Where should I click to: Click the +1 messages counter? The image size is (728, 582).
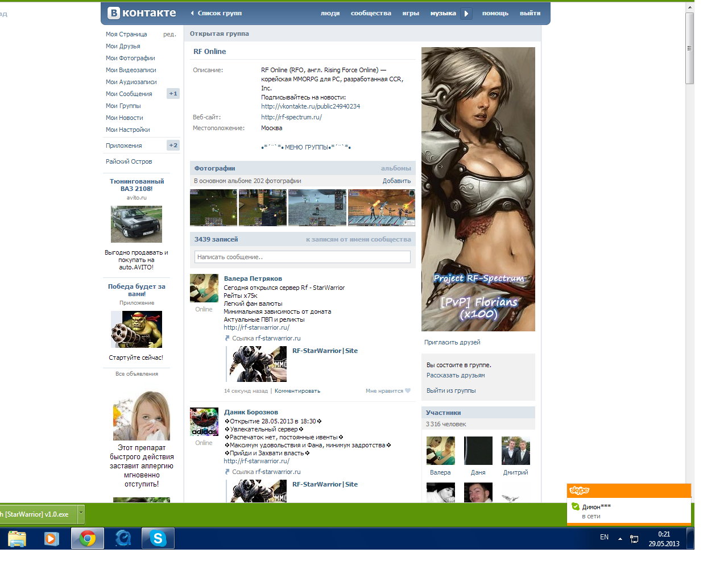pyautogui.click(x=173, y=94)
